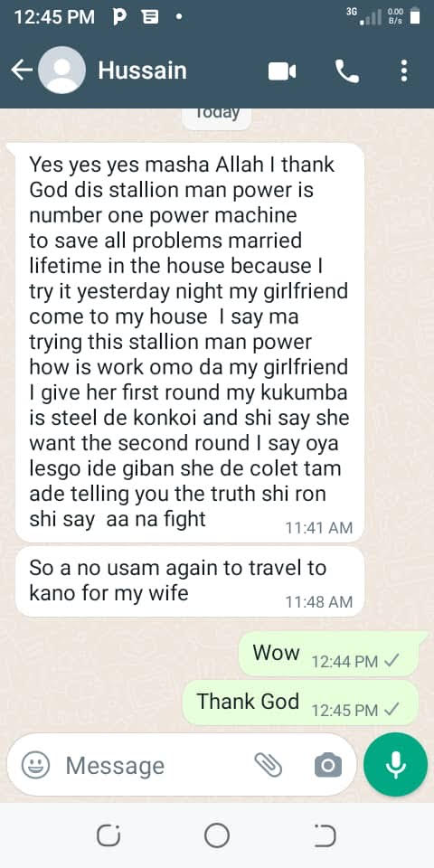Open Hussain's profile picture avatar
Screen dimensions: 434x868
pyautogui.click(x=62, y=71)
